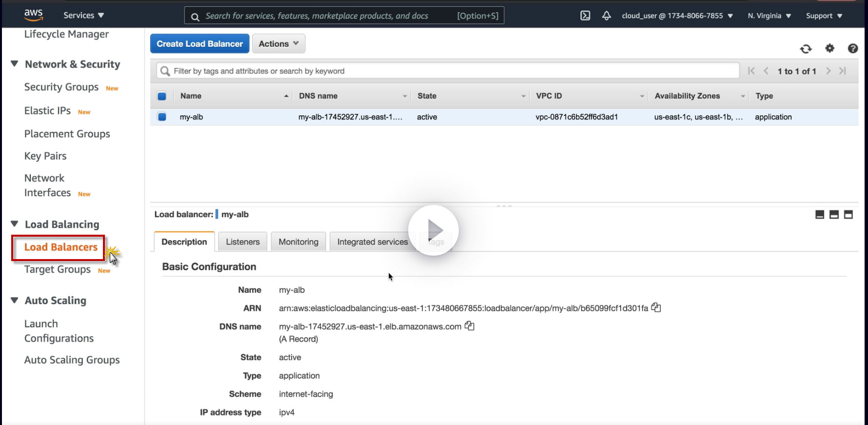Screen dimensions: 868x425
Task: Sort table by State column
Action: (471, 96)
